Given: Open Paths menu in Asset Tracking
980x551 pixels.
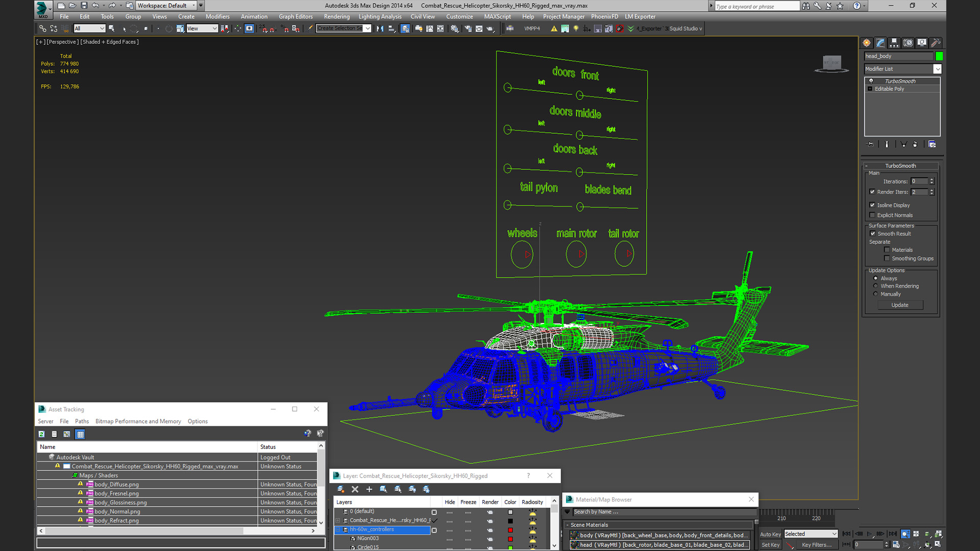Looking at the screenshot, I should [82, 421].
